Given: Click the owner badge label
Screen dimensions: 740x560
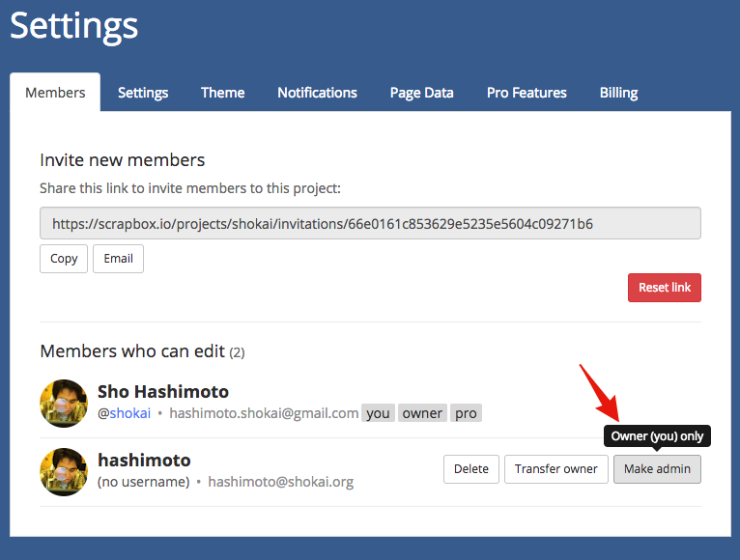Looking at the screenshot, I should (422, 413).
